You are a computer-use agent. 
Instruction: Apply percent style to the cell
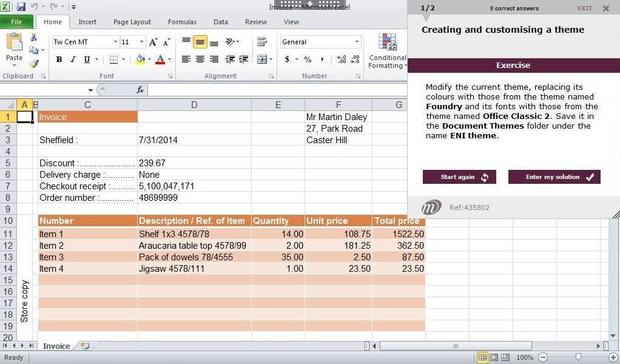point(308,59)
